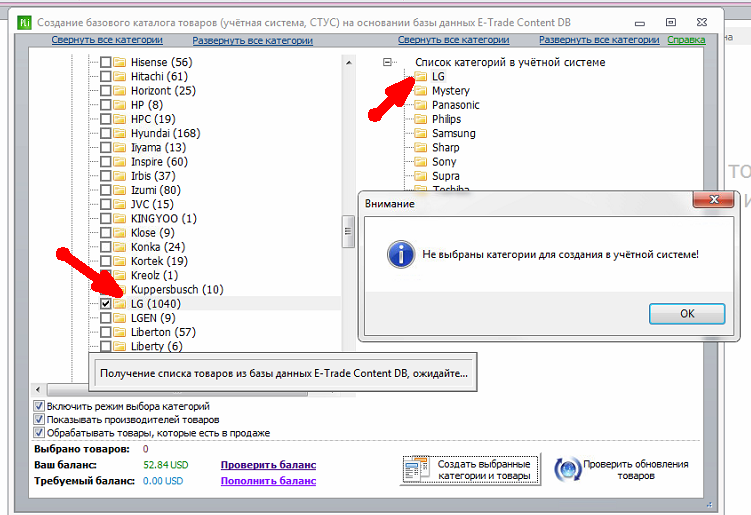Select LG (1040) row in left tree
Screen dimensions: 751x515
[156, 304]
